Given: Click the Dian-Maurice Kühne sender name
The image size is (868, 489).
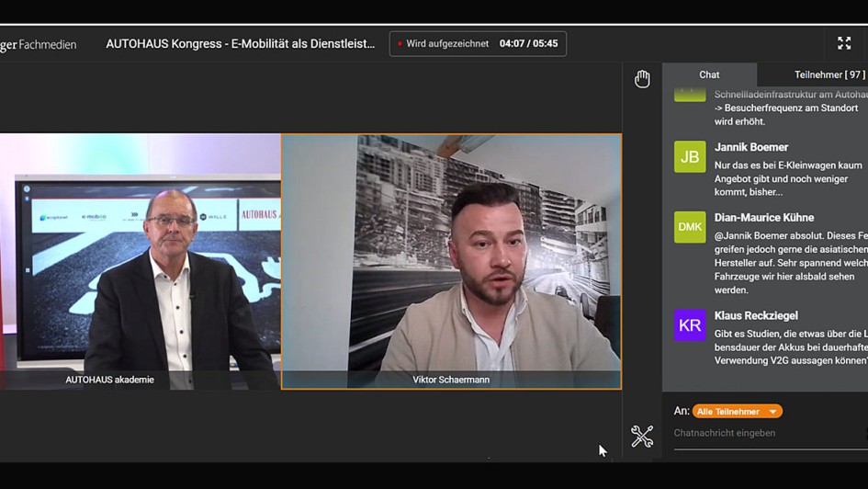Looking at the screenshot, I should coord(764,218).
